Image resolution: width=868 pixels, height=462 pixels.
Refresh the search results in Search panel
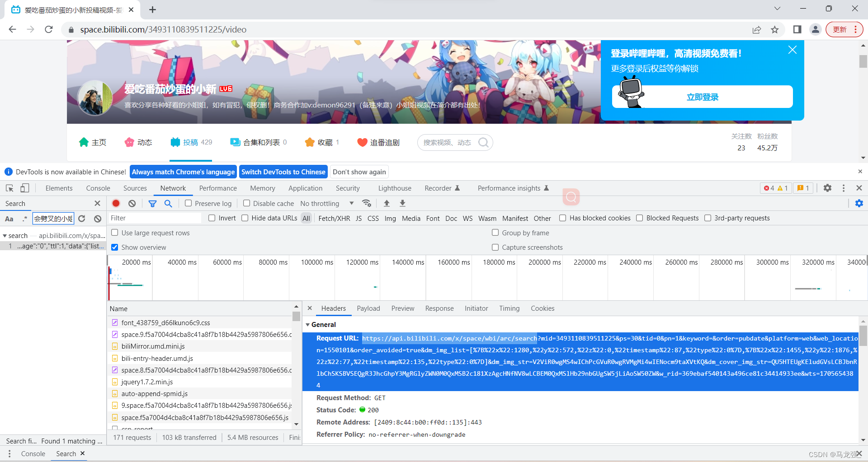click(x=82, y=219)
